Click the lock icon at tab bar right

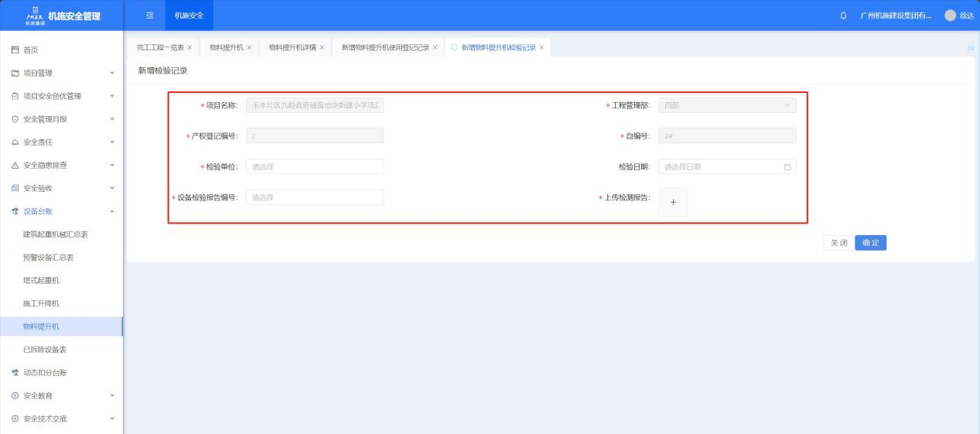[970, 47]
